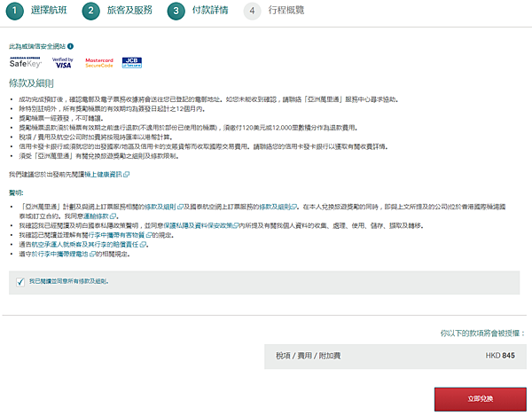Open the 機上健康資訊 link
532x416 pixels.
click(107, 175)
